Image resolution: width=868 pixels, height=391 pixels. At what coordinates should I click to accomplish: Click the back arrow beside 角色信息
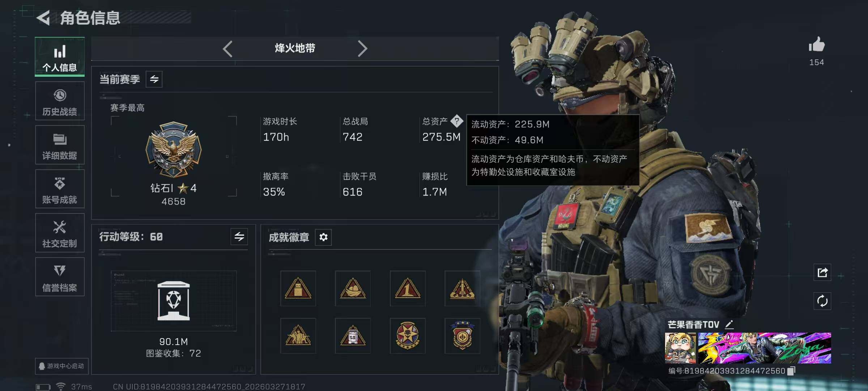click(x=43, y=18)
